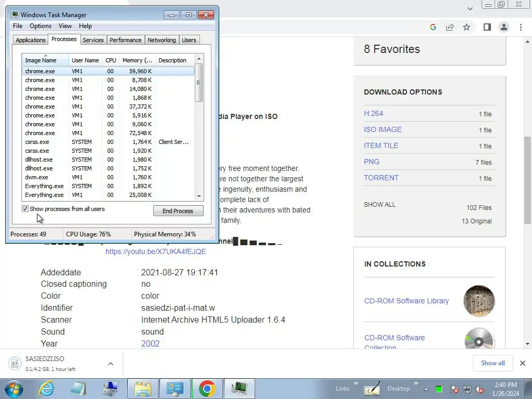
Task: Uncheck Show processes from all users
Action: (x=25, y=209)
